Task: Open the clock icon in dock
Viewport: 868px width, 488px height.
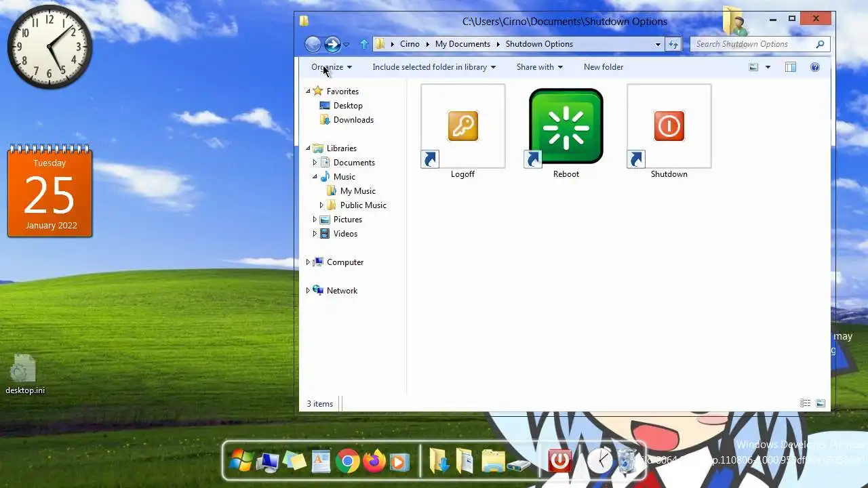Action: (600, 461)
